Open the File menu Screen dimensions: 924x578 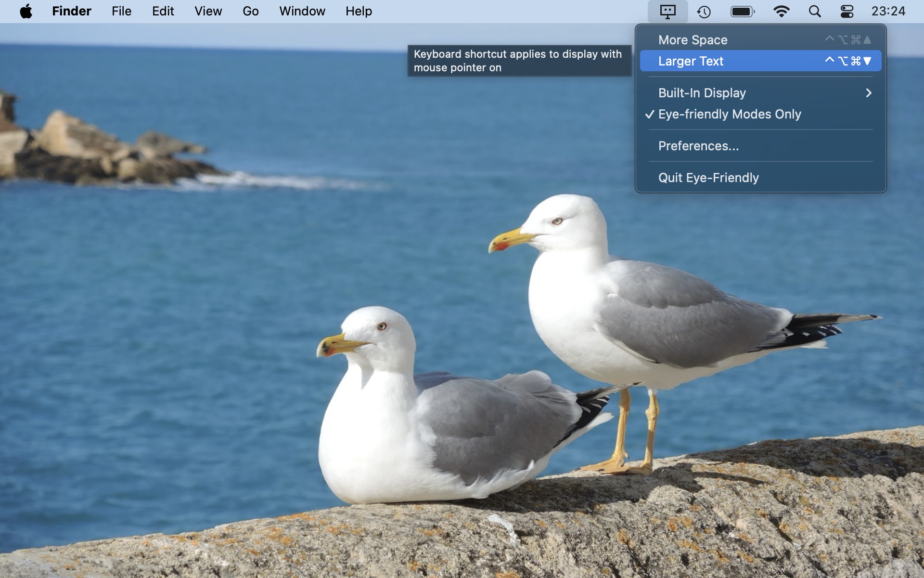pyautogui.click(x=121, y=12)
